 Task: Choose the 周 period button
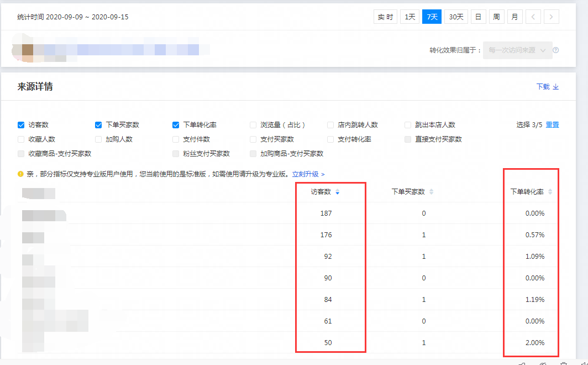(x=496, y=17)
